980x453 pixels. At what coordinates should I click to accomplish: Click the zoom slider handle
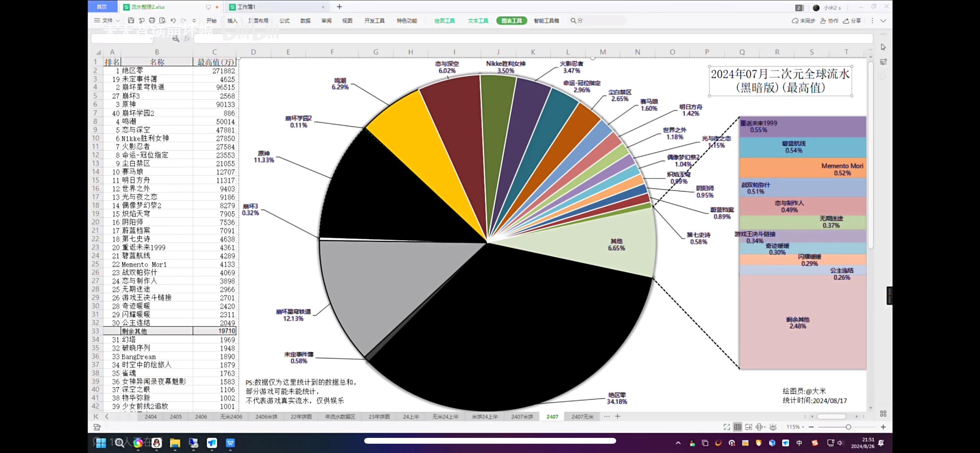(x=848, y=427)
